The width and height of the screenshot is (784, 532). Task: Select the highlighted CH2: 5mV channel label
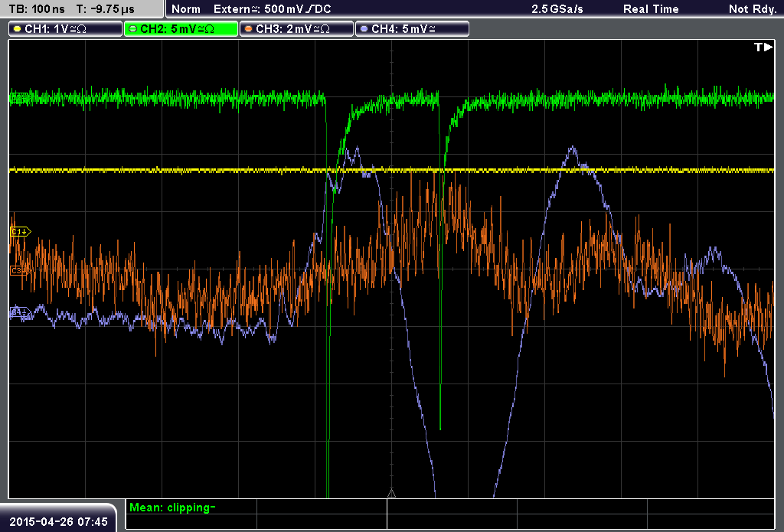pyautogui.click(x=181, y=29)
